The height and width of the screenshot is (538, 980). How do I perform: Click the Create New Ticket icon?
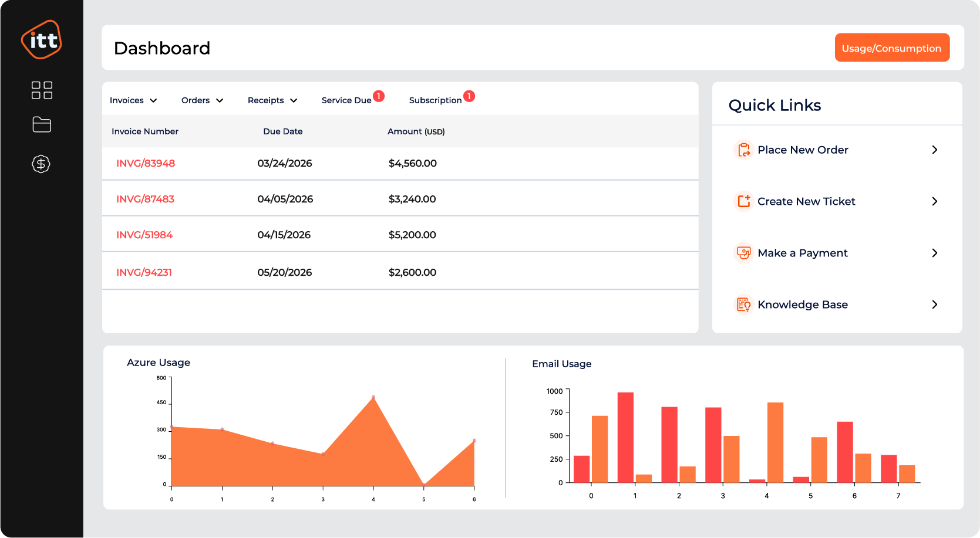click(744, 201)
